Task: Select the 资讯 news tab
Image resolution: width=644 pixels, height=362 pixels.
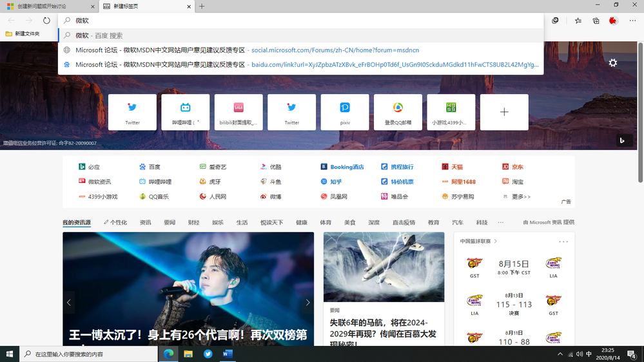Action: pyautogui.click(x=146, y=222)
